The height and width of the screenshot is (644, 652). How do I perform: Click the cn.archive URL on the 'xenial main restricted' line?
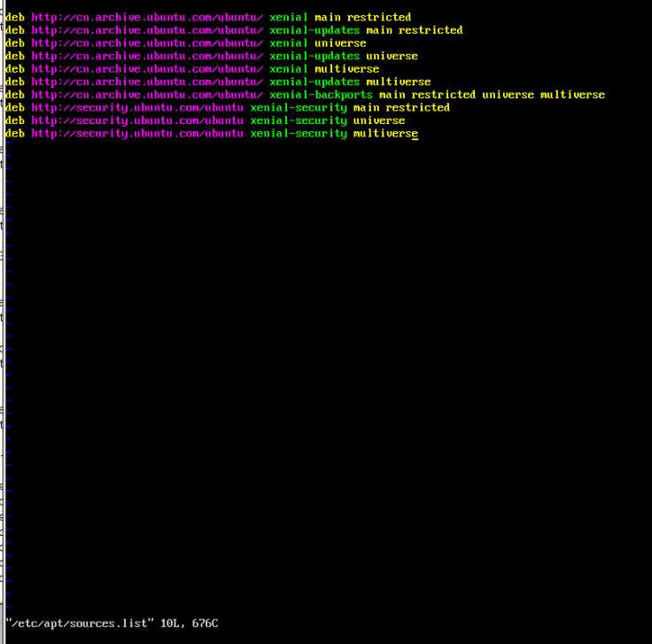147,18
